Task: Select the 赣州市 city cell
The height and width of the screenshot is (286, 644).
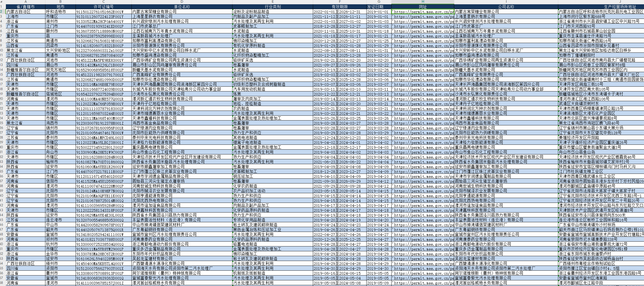Action: 60,31
